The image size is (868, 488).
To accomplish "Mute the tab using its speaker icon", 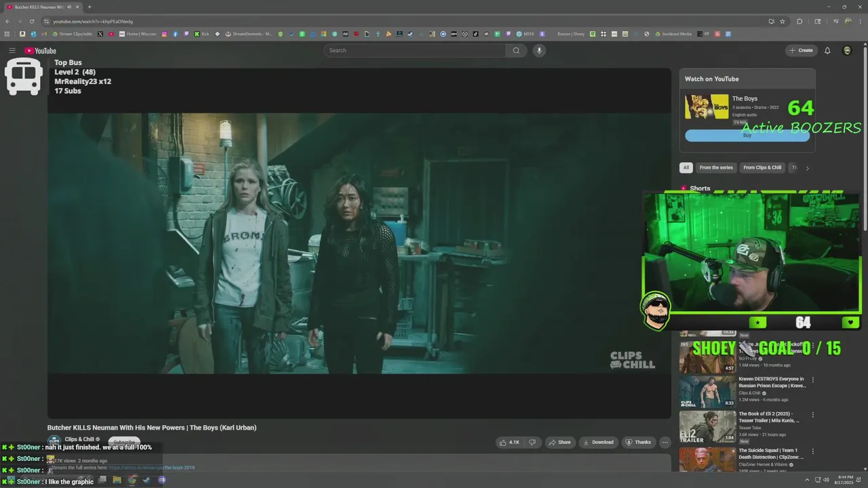I will [x=69, y=7].
